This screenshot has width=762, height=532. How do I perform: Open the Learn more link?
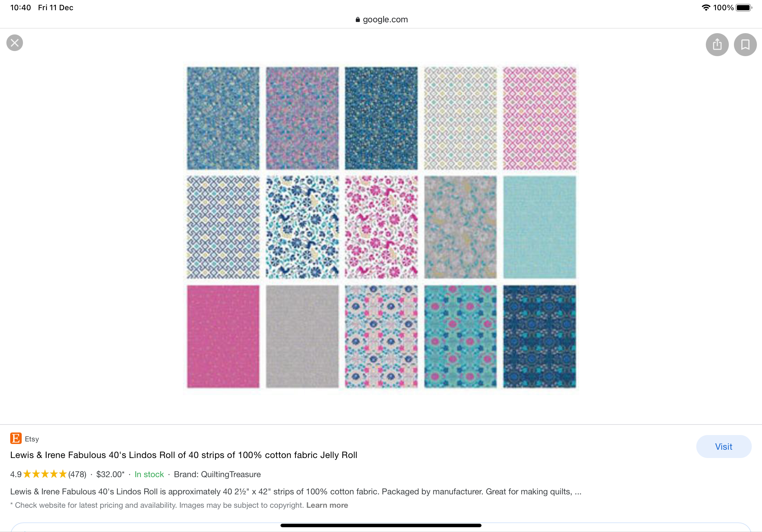(x=327, y=505)
